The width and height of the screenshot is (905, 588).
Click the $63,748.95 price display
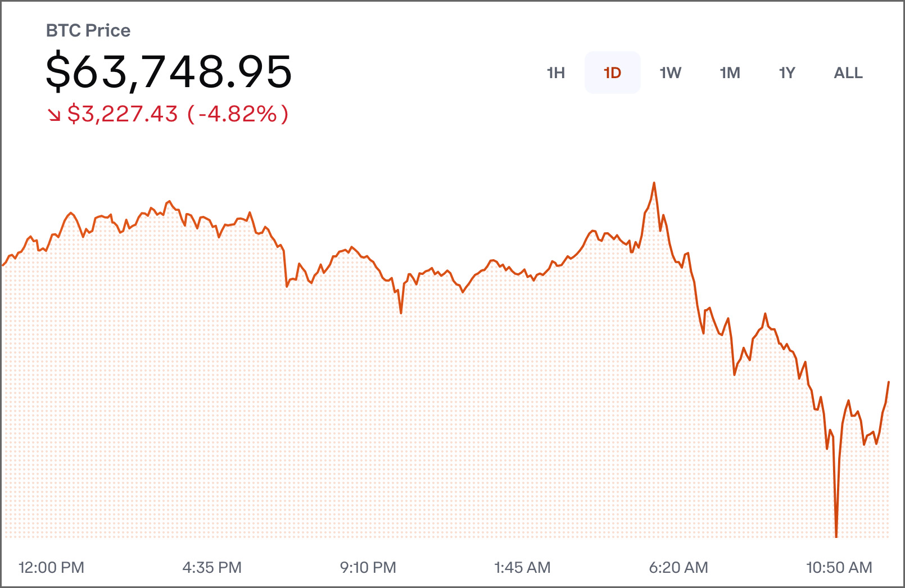point(169,71)
